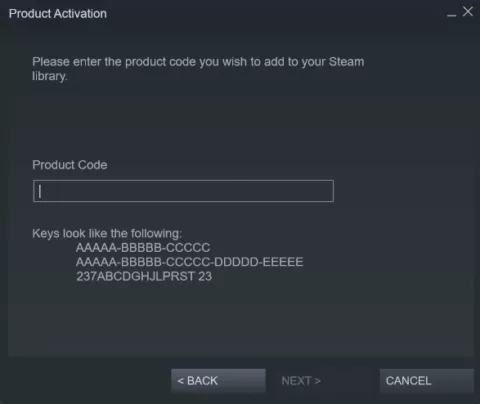The width and height of the screenshot is (480, 404).
Task: Click the word Steam in the instructions
Action: pyautogui.click(x=346, y=62)
